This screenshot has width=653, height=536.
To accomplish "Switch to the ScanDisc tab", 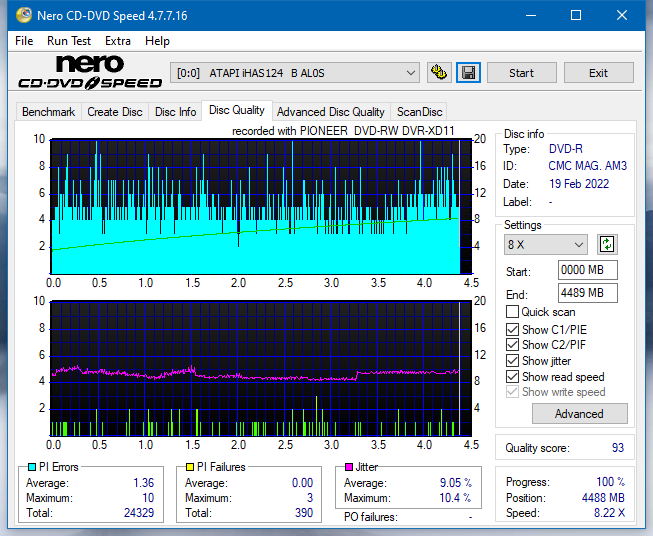I will click(419, 112).
